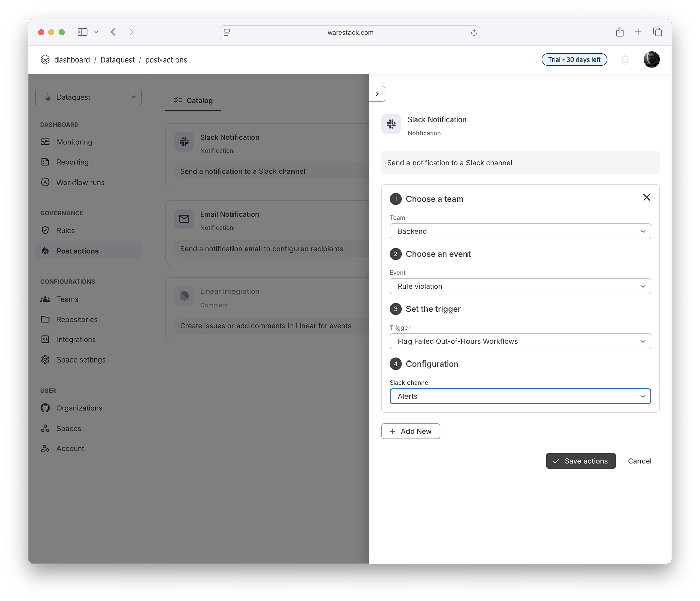Viewport: 700px width, 601px height.
Task: Open the Trigger dropdown
Action: pyautogui.click(x=520, y=341)
